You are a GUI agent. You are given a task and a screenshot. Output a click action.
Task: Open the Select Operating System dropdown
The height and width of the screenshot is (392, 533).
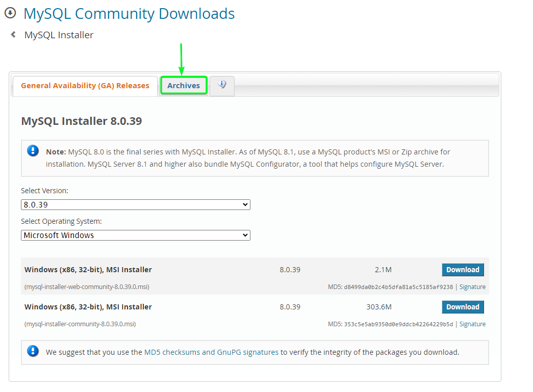tap(136, 235)
